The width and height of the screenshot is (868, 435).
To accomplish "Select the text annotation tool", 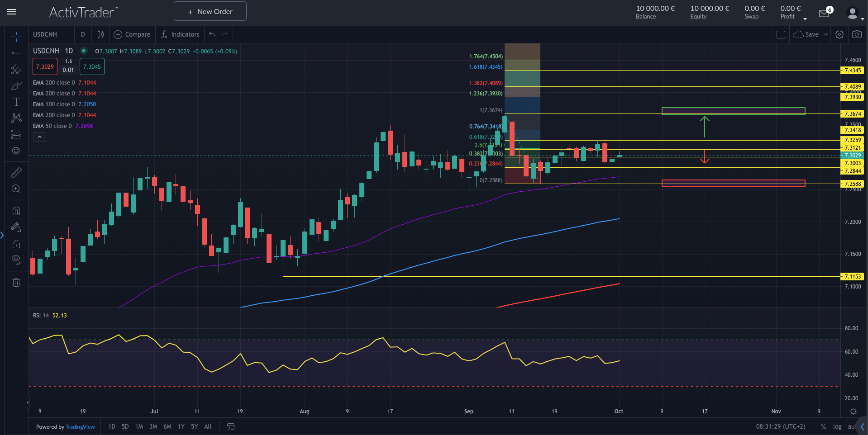I will (16, 102).
